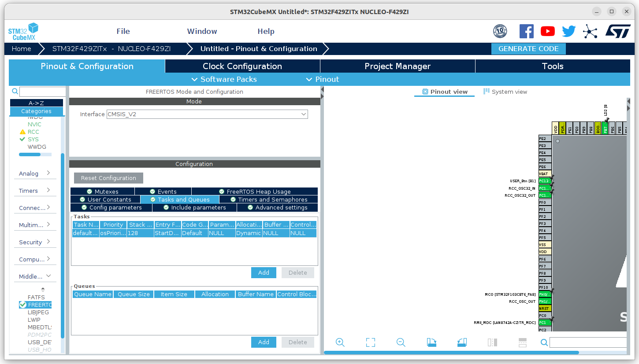Switch to the Project Manager tab
This screenshot has height=364, width=639.
click(398, 66)
